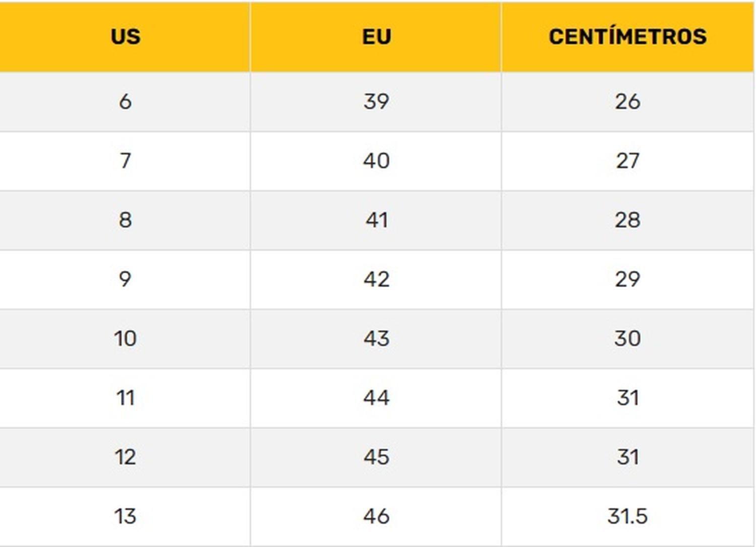Click the EU size 41 cell
The height and width of the screenshot is (547, 756).
click(376, 220)
